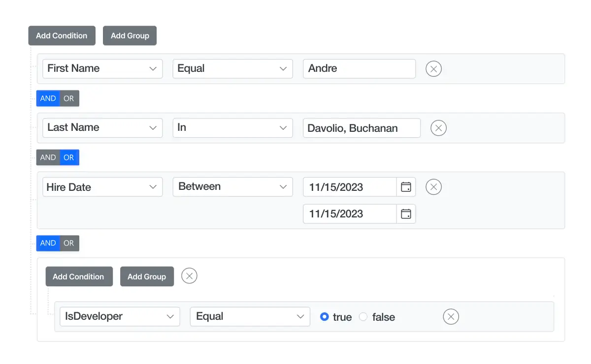
Task: Open calendar picker for second Hire Date value
Action: pos(406,213)
